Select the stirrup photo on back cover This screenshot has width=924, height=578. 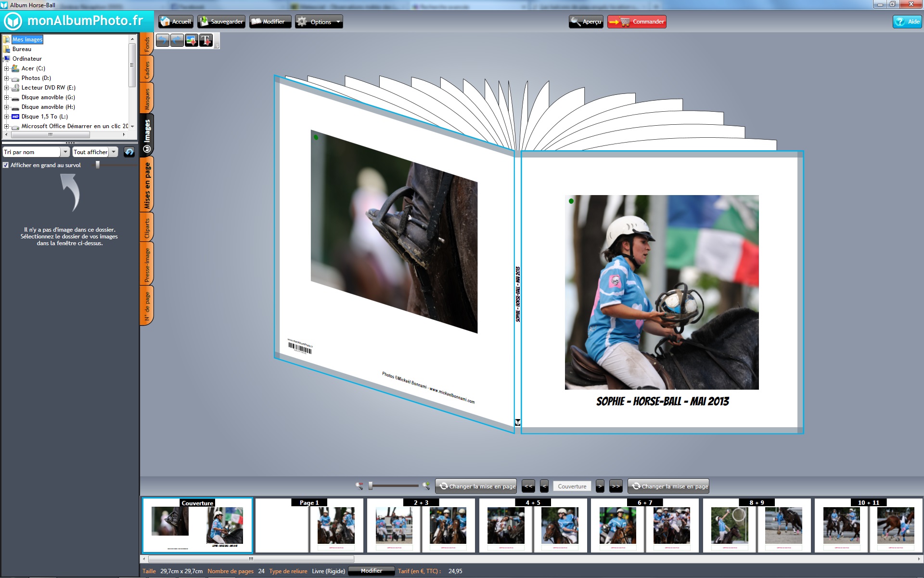click(x=394, y=232)
